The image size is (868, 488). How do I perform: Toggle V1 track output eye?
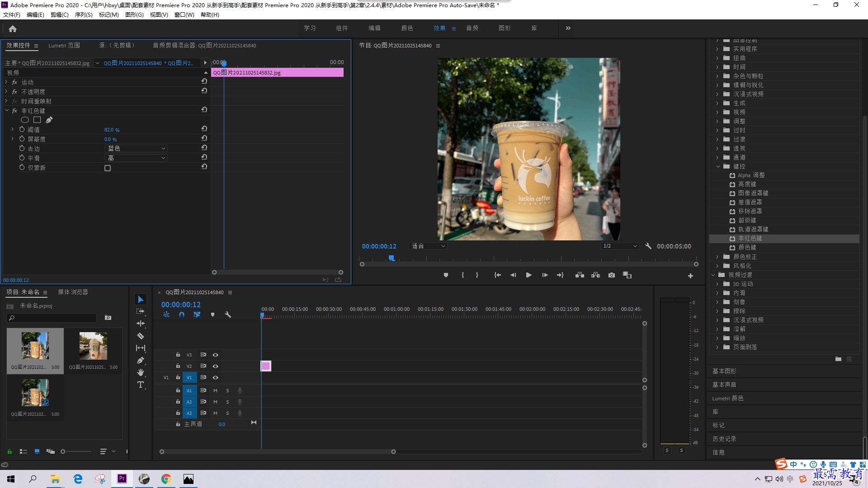[216, 377]
